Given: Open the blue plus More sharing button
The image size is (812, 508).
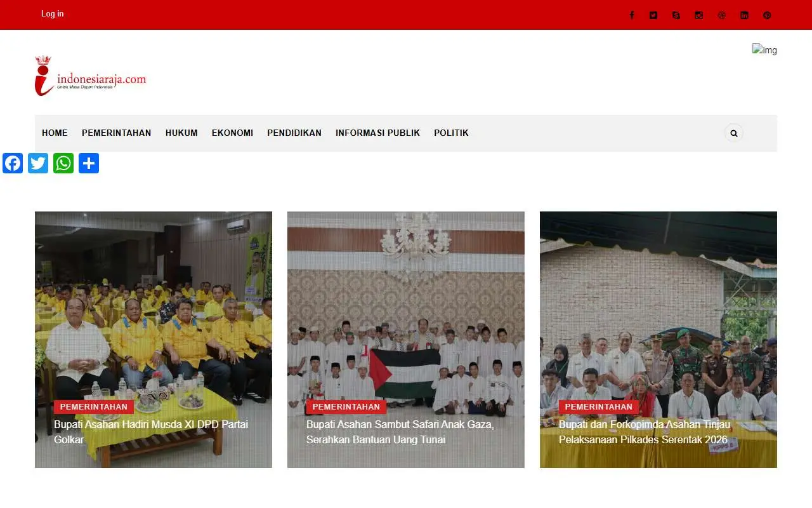Looking at the screenshot, I should (x=89, y=163).
